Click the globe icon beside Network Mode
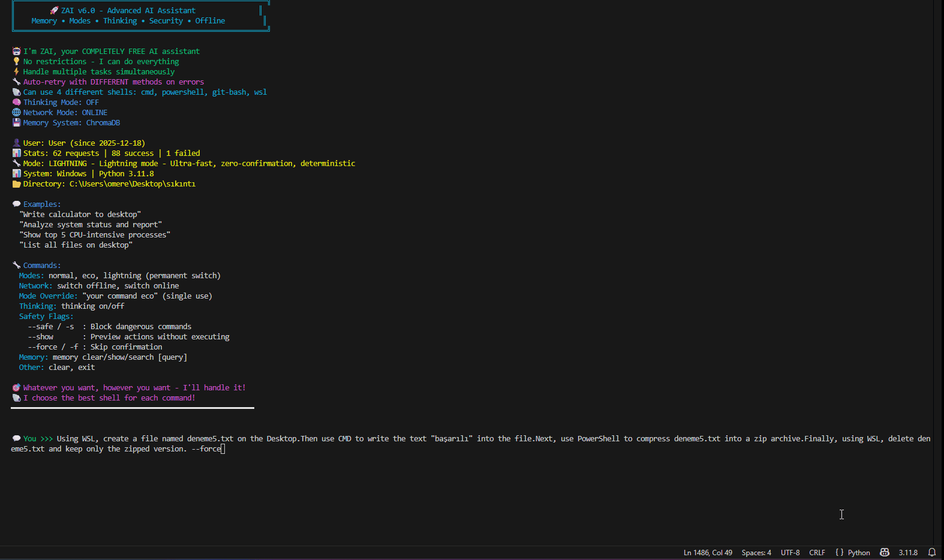Viewport: 944px width, 560px height. click(x=16, y=112)
